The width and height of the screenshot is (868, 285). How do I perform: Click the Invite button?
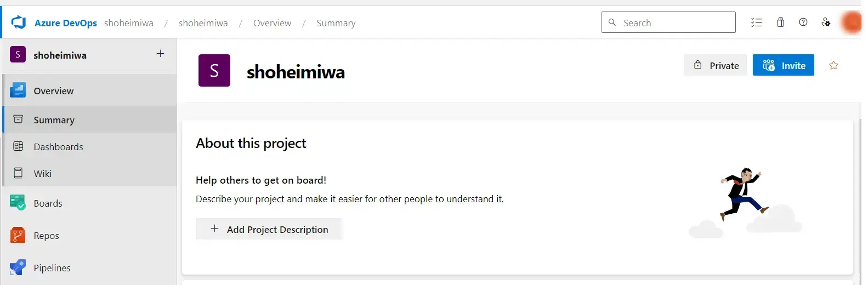tap(783, 65)
